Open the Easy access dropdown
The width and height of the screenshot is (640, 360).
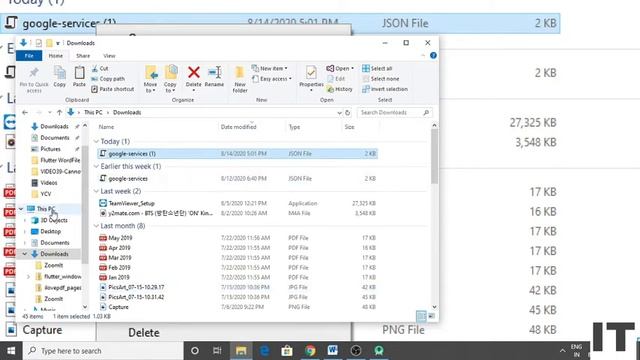[x=272, y=79]
